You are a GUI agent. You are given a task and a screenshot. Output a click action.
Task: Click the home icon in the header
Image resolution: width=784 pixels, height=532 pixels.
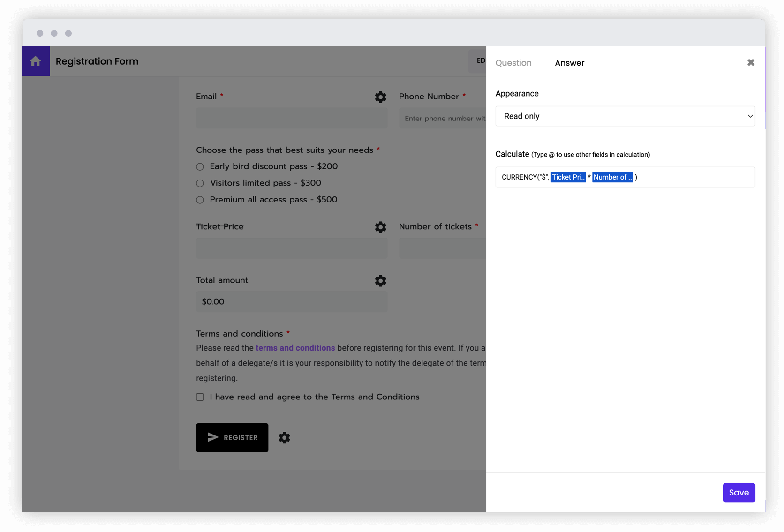(36, 61)
